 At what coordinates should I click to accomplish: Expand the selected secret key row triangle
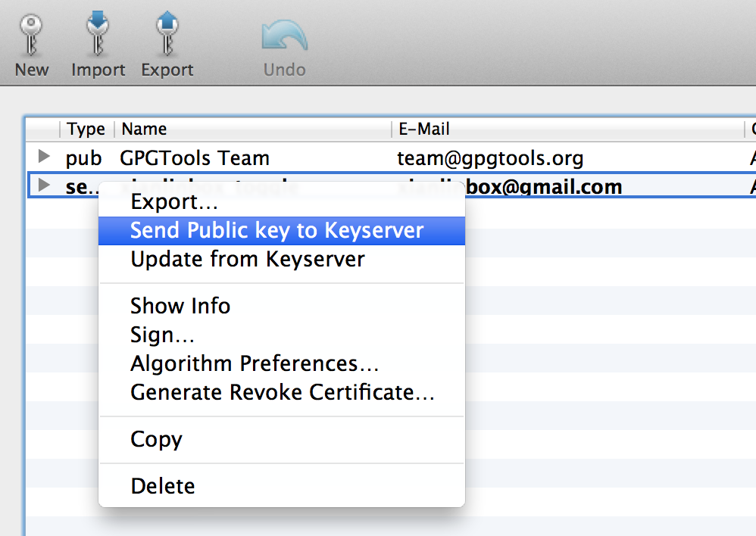pyautogui.click(x=45, y=185)
